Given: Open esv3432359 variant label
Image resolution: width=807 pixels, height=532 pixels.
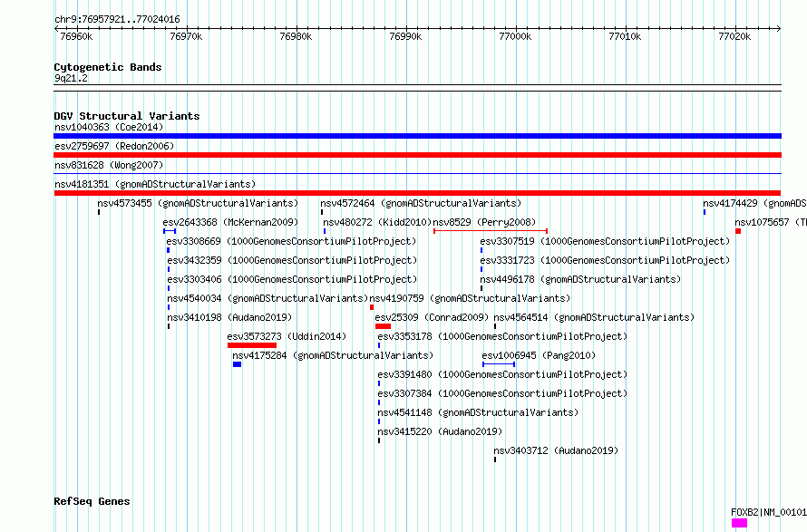Looking at the screenshot, I should pyautogui.click(x=292, y=260).
